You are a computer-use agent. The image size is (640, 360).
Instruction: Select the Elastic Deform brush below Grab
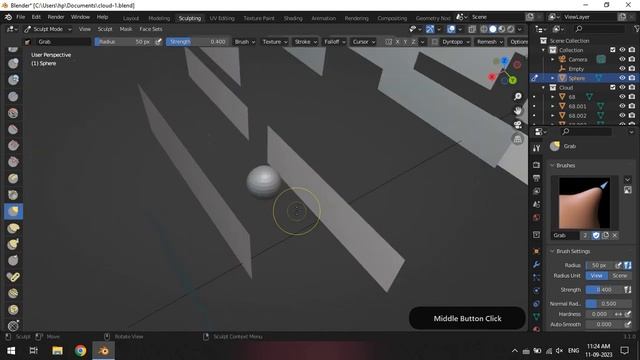(x=13, y=228)
